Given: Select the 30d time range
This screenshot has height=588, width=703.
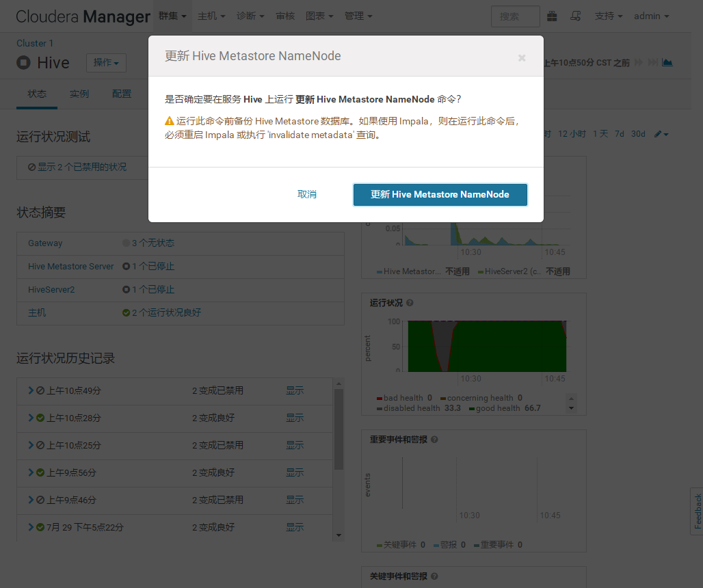Looking at the screenshot, I should 638,134.
